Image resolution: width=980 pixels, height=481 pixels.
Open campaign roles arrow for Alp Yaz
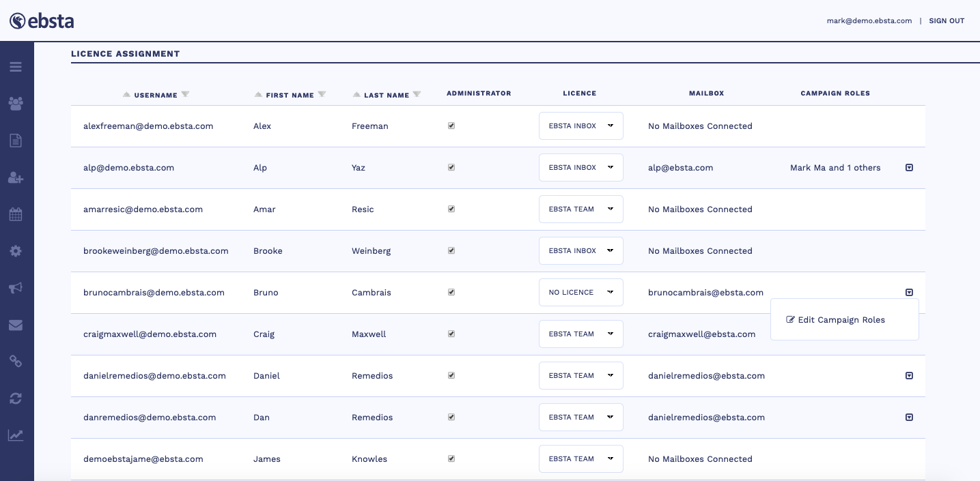point(909,168)
